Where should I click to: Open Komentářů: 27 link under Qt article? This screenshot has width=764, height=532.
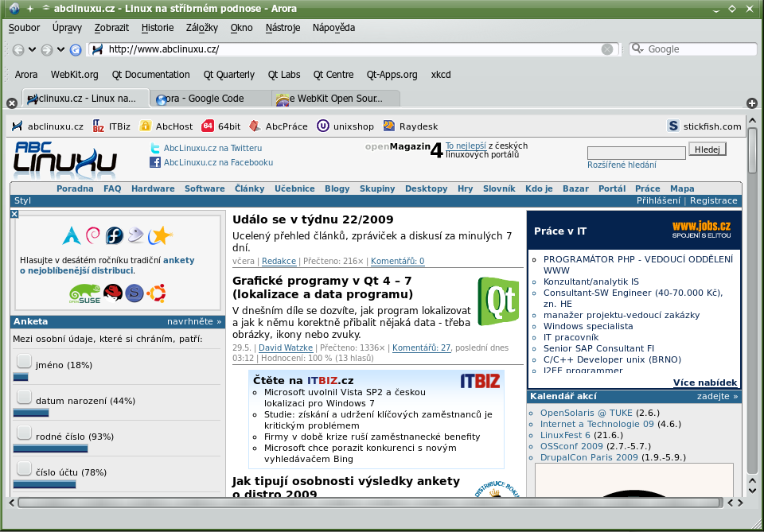pyautogui.click(x=422, y=348)
